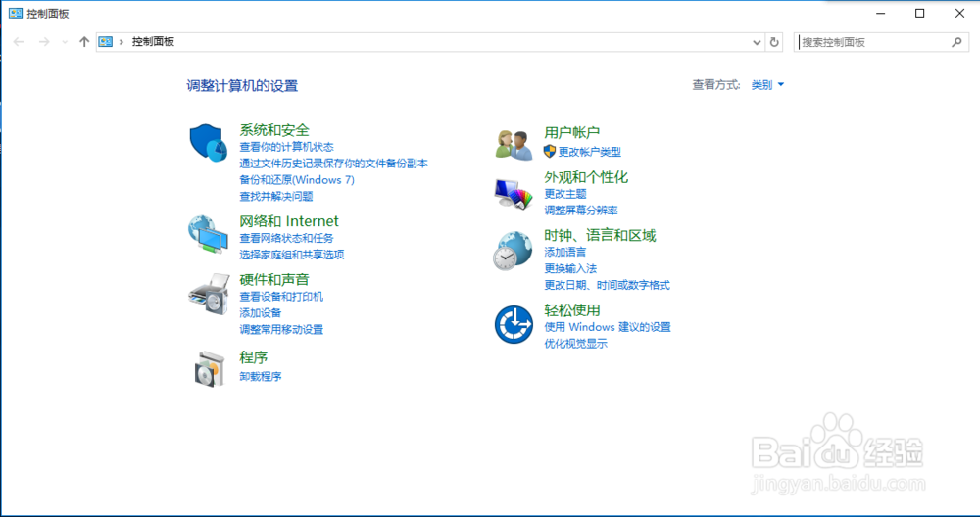
Task: Open the 类别 view mode dropdown
Action: tap(767, 85)
